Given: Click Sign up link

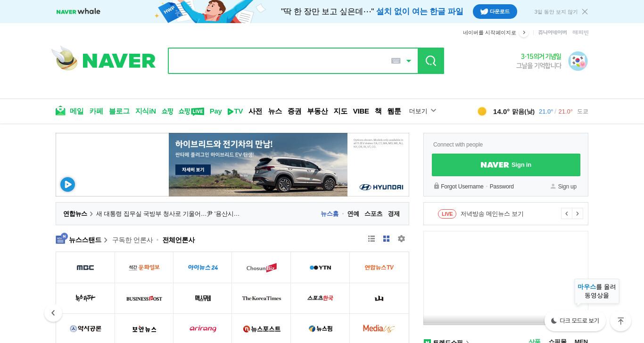Looking at the screenshot, I should click(x=567, y=187).
